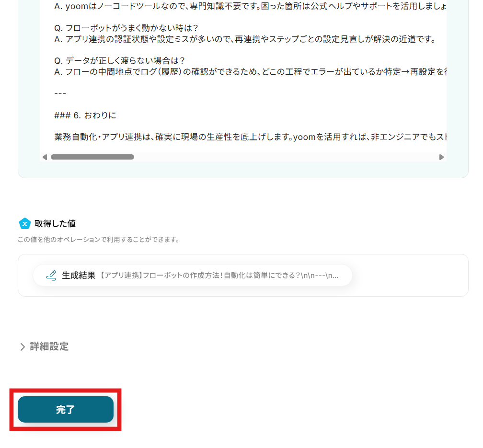The height and width of the screenshot is (448, 483).
Task: Click the answer about アプリ連携の認証状態
Action: click(245, 39)
